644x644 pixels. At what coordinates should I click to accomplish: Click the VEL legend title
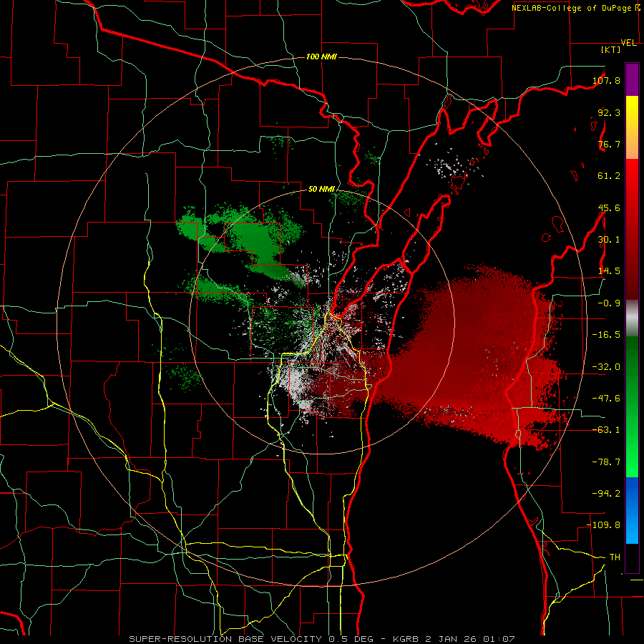click(628, 43)
